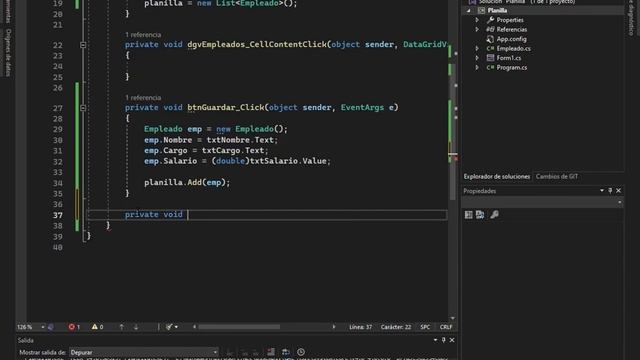This screenshot has height=360, width=640.
Task: Select Empleado.cs file in solution tree
Action: tap(513, 49)
